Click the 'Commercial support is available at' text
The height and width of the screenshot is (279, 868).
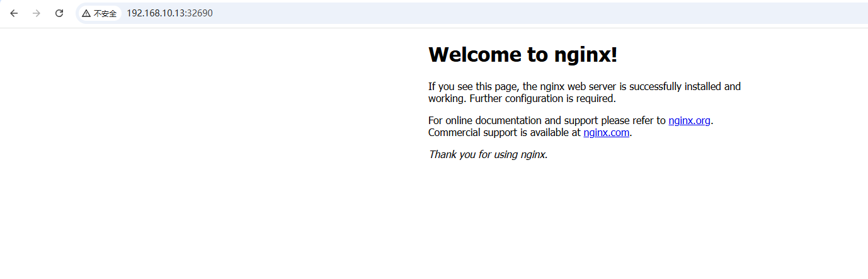505,132
